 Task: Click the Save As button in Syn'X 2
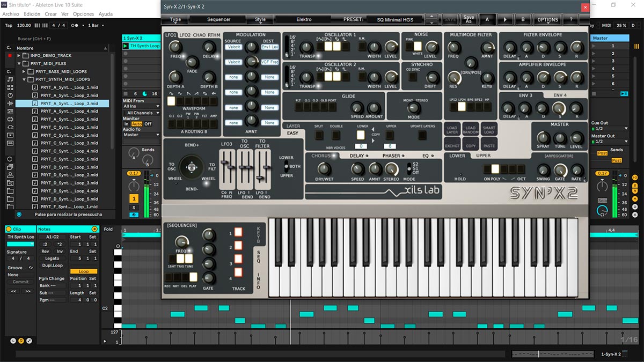click(469, 19)
